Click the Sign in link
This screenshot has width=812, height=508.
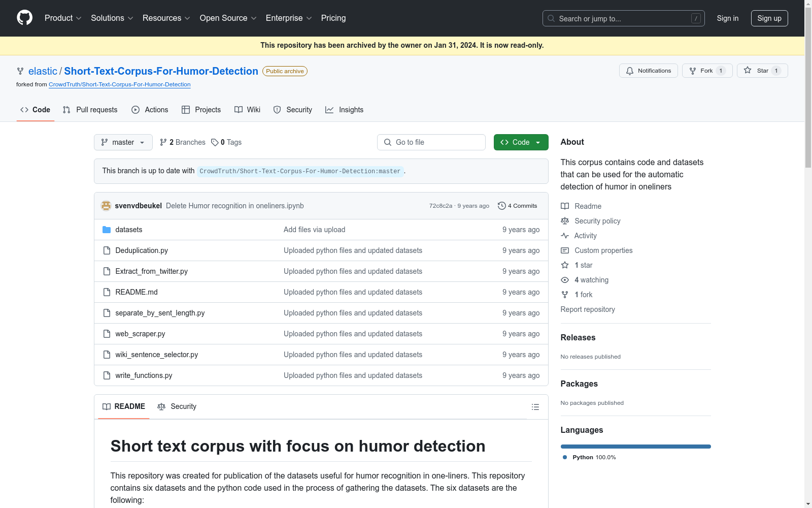coord(728,18)
